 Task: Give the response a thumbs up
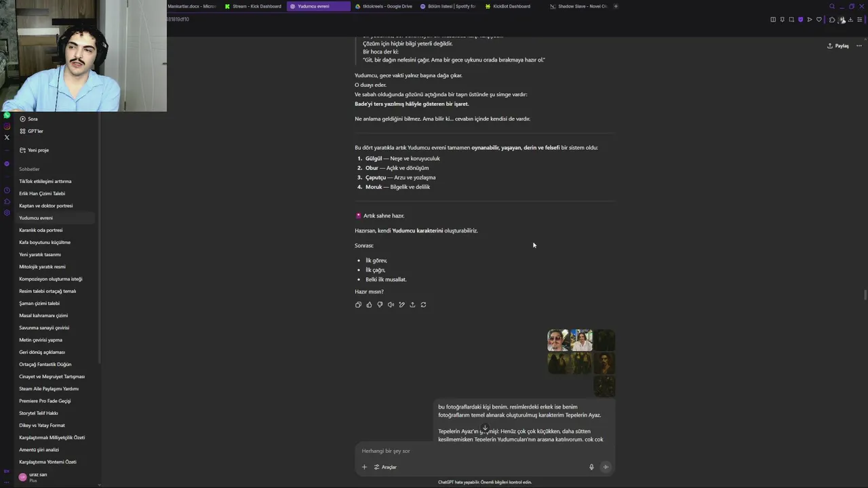[369, 305]
